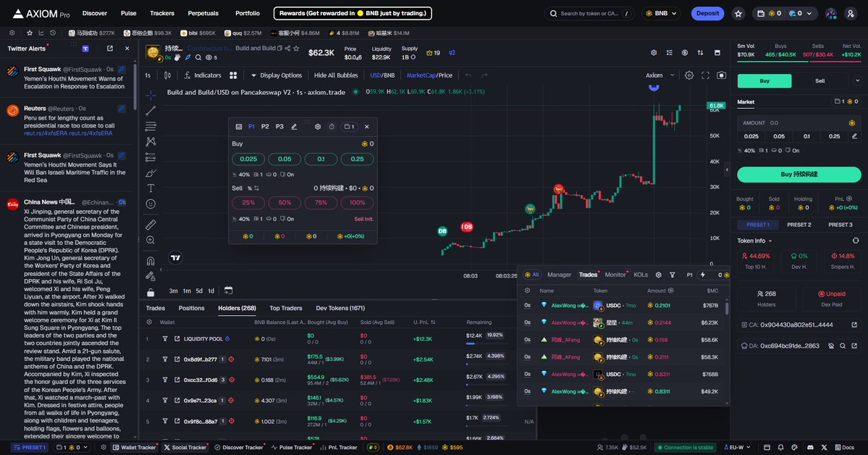Toggle MarketCap/Price chart axis

(429, 75)
